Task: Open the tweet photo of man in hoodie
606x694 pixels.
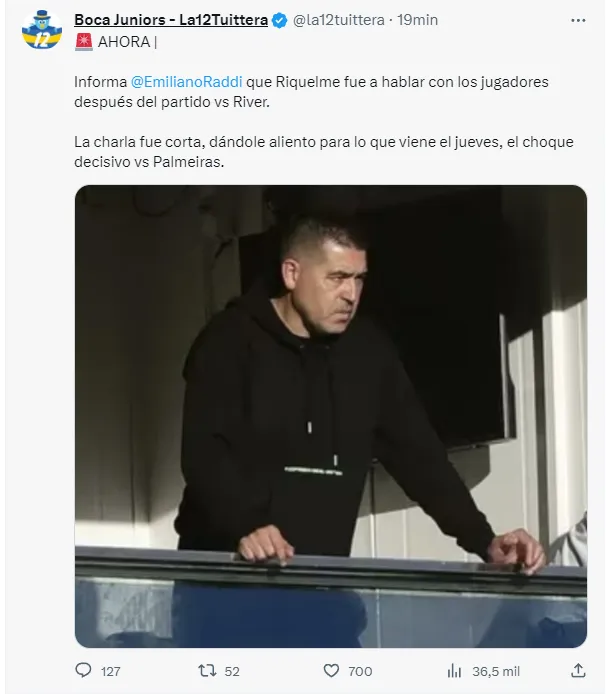Action: (x=331, y=416)
